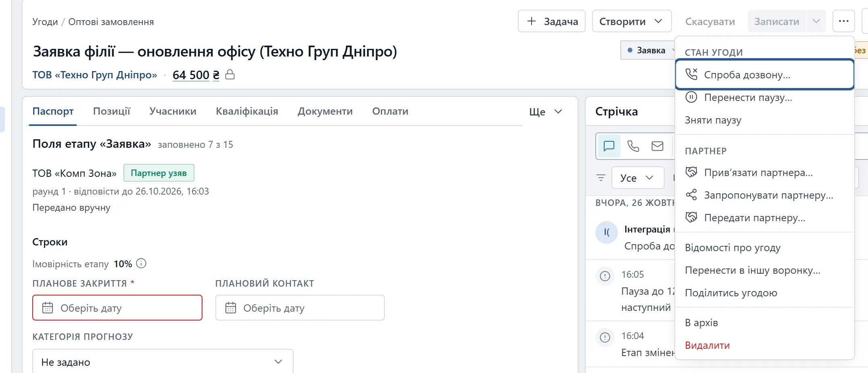Viewport: 868px width, 373px height.
Task: Click the 'Скасувати' button
Action: pyautogui.click(x=710, y=21)
